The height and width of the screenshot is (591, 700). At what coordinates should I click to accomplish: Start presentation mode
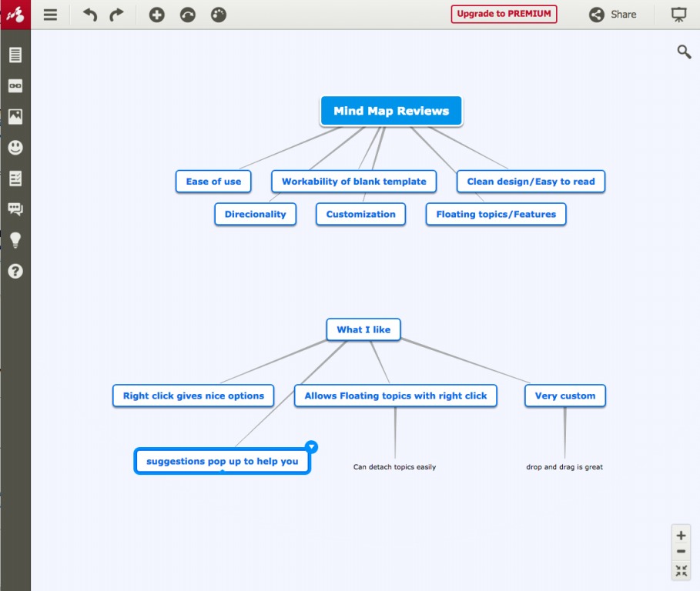678,15
